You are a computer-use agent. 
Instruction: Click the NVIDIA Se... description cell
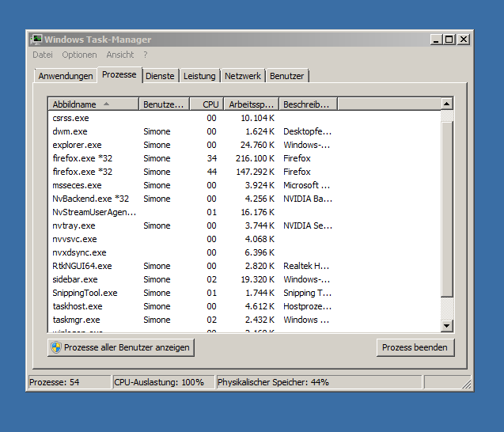coord(308,226)
